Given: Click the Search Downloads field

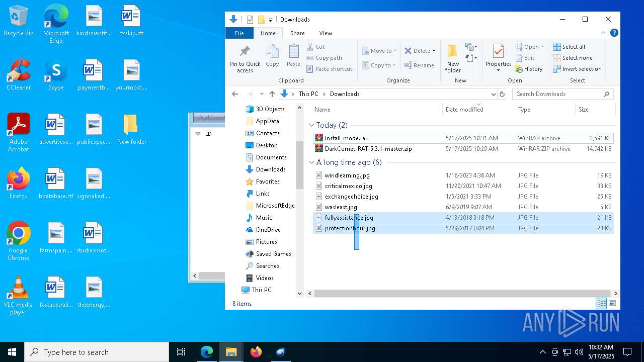Looking at the screenshot, I should pos(562,94).
